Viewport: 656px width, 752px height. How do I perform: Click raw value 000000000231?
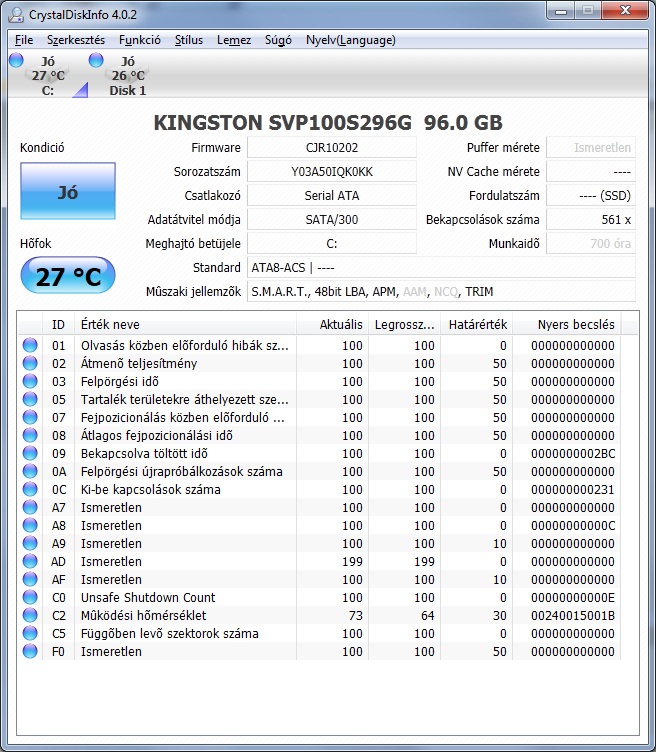pyautogui.click(x=573, y=489)
